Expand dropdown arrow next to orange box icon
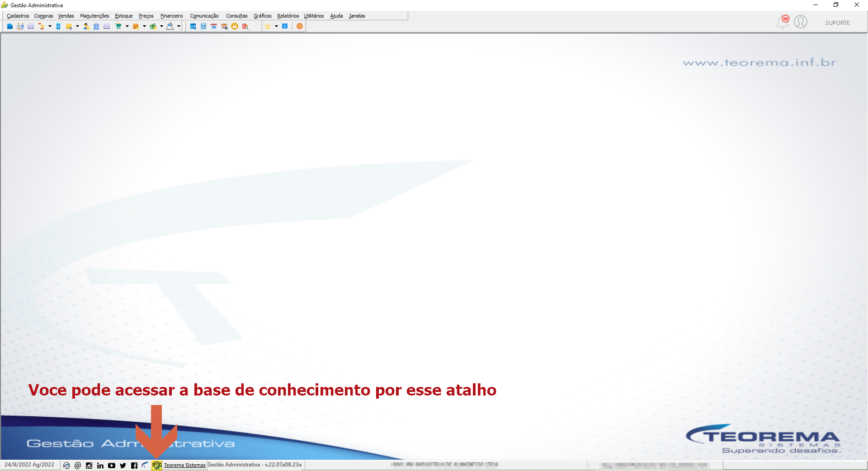Image resolution: width=868 pixels, height=471 pixels. [x=144, y=27]
